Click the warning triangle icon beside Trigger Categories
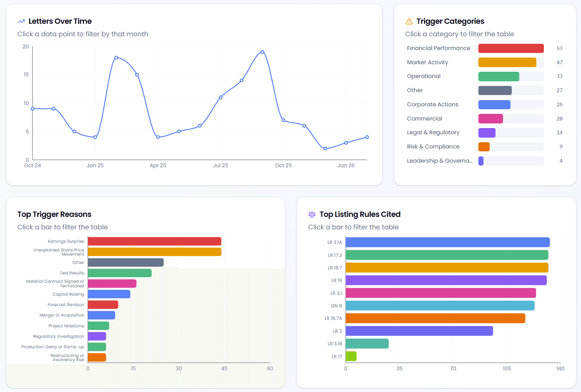Viewport: 581px width, 392px height. coord(409,21)
